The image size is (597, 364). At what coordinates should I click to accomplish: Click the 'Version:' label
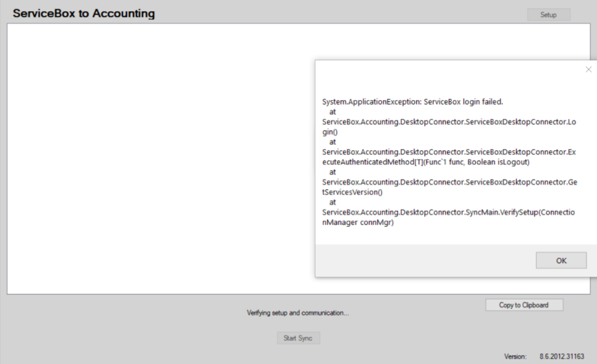point(515,357)
